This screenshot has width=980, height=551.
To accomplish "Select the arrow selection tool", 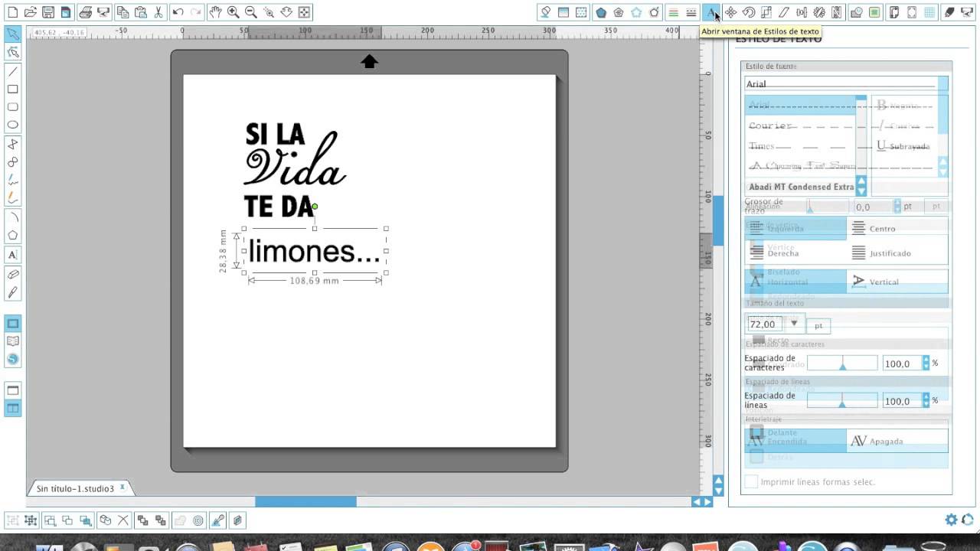I will [13, 34].
